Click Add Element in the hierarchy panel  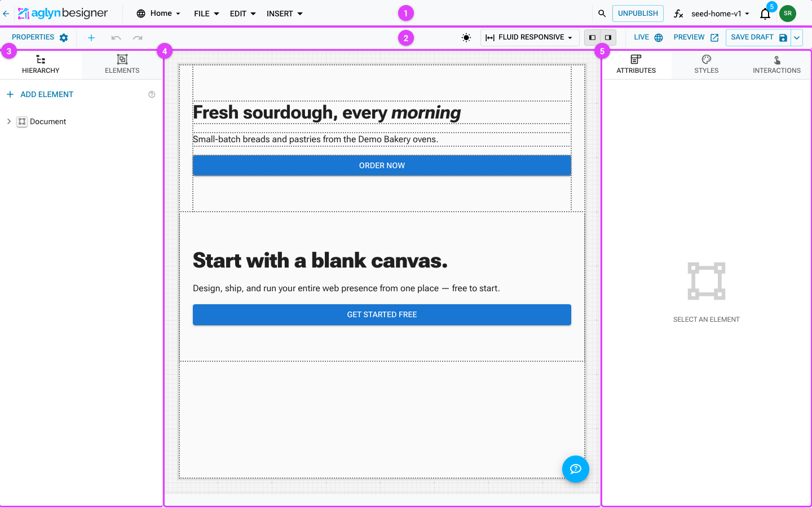point(40,95)
